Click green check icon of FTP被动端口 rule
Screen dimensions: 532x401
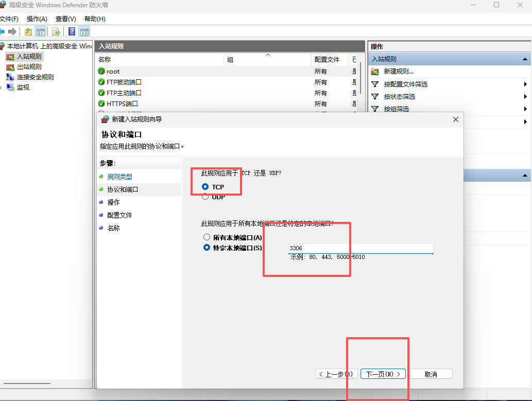pos(101,82)
